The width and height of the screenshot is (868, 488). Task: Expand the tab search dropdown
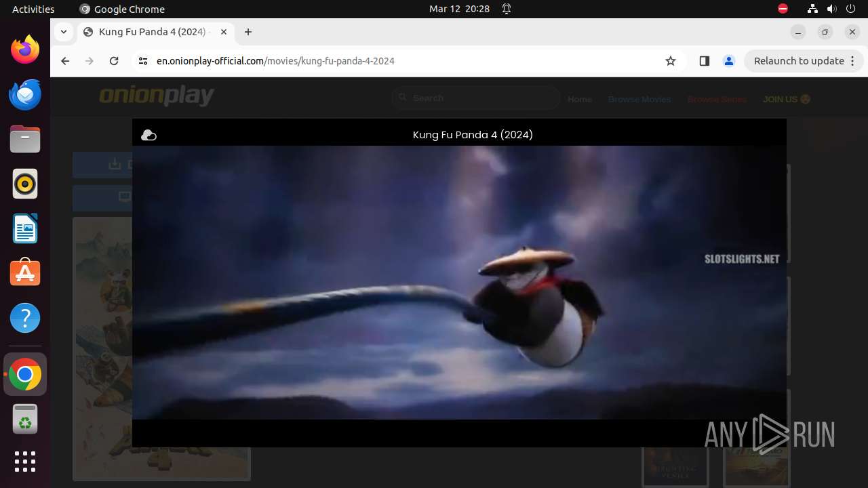(63, 32)
